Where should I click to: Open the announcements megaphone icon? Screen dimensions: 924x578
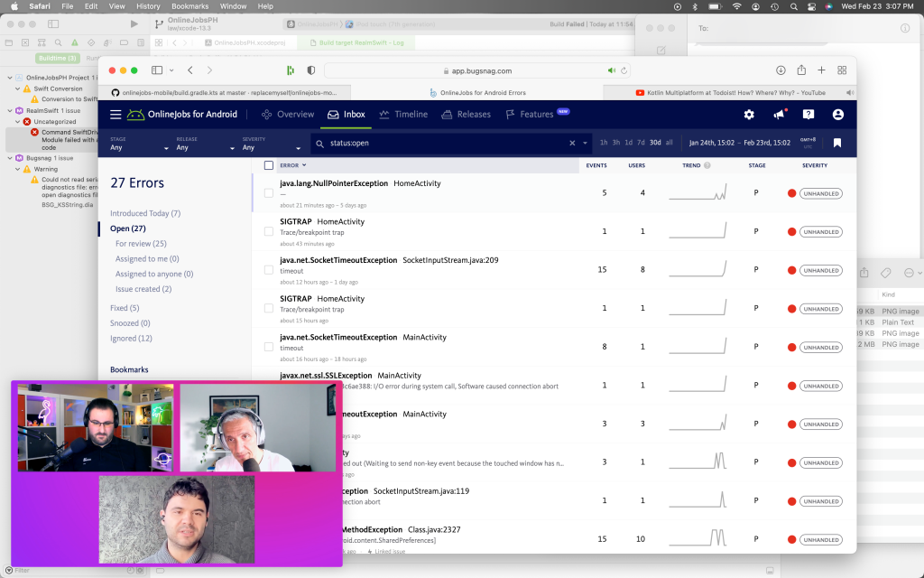click(x=779, y=115)
